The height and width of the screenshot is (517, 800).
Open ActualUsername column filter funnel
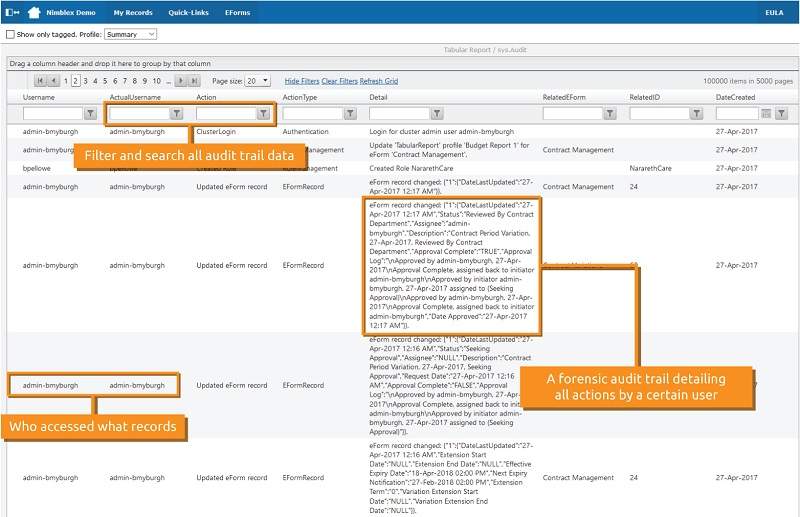pos(177,113)
